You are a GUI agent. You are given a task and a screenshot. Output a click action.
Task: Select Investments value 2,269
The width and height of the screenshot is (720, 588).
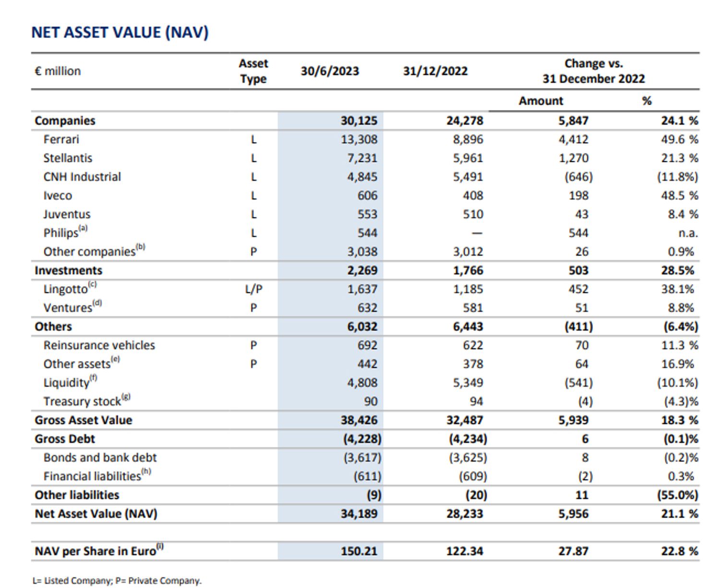362,270
